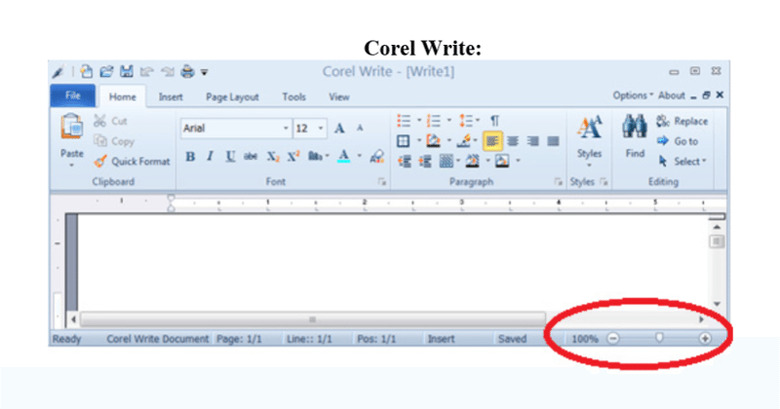Create a new document from quick access toolbar
Screen dimensions: 780x409
(x=87, y=72)
